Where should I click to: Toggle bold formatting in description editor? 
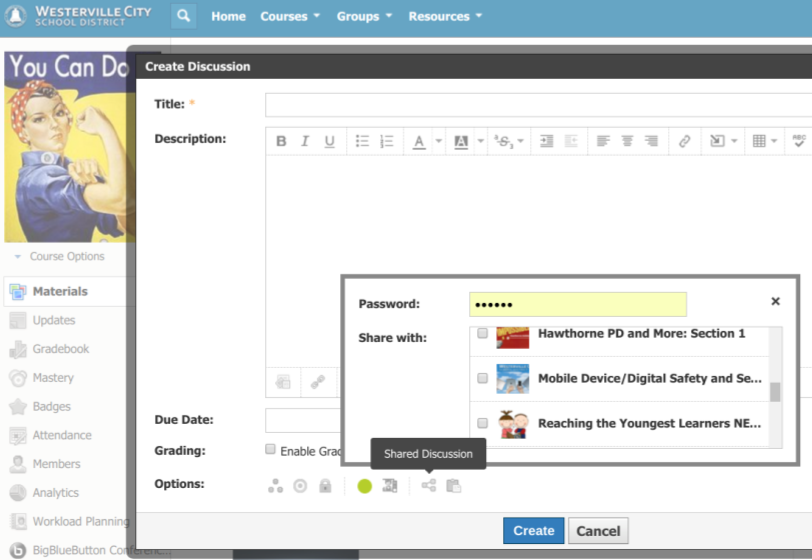click(281, 141)
